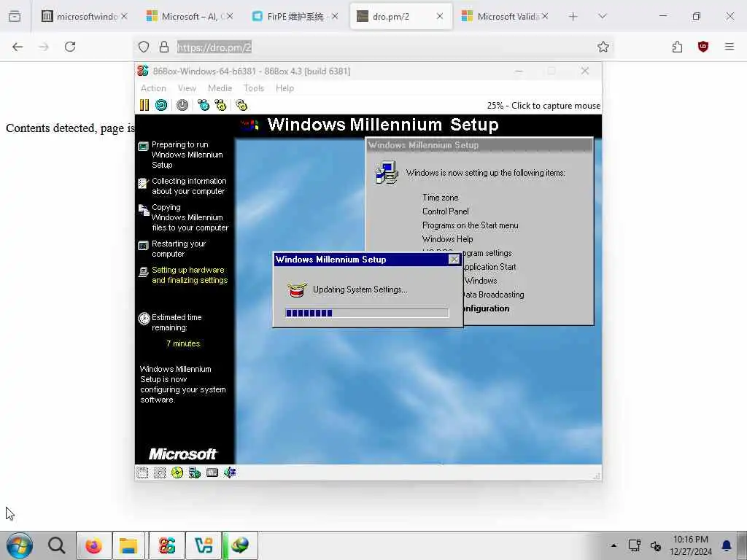Screen dimensions: 747x560
Task: Pause the 86Box emulation
Action: tap(144, 105)
